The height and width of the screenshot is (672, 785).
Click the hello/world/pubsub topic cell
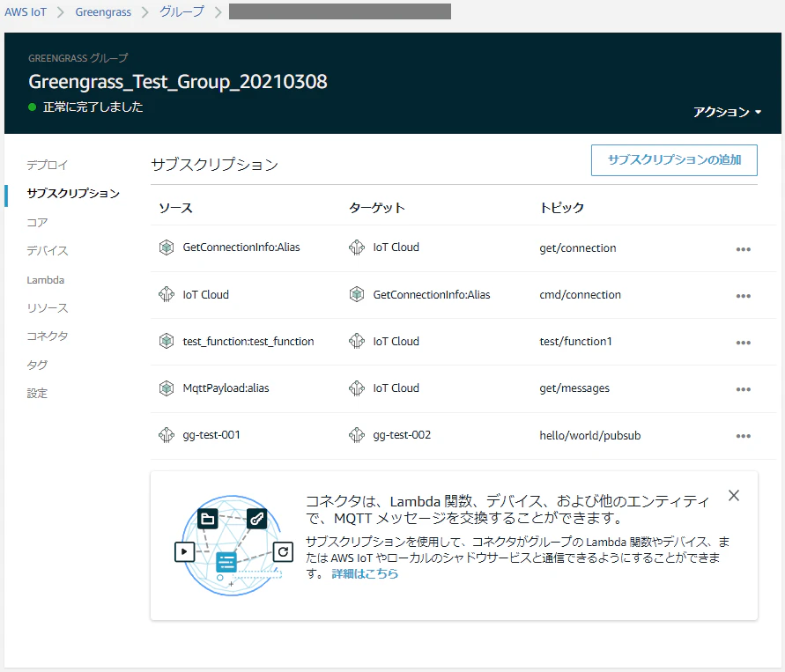(x=590, y=435)
